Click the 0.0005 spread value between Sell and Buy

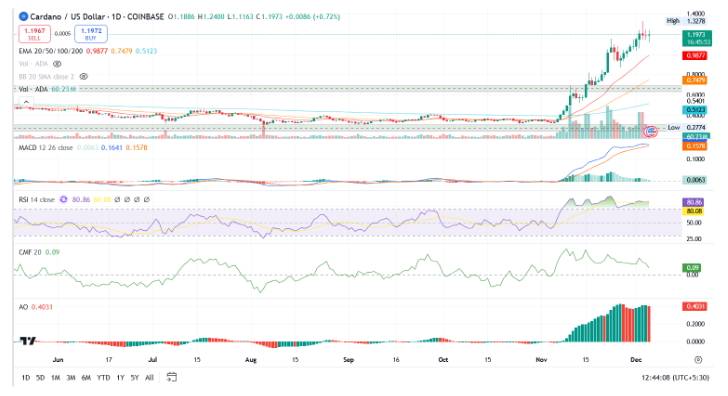[63, 34]
